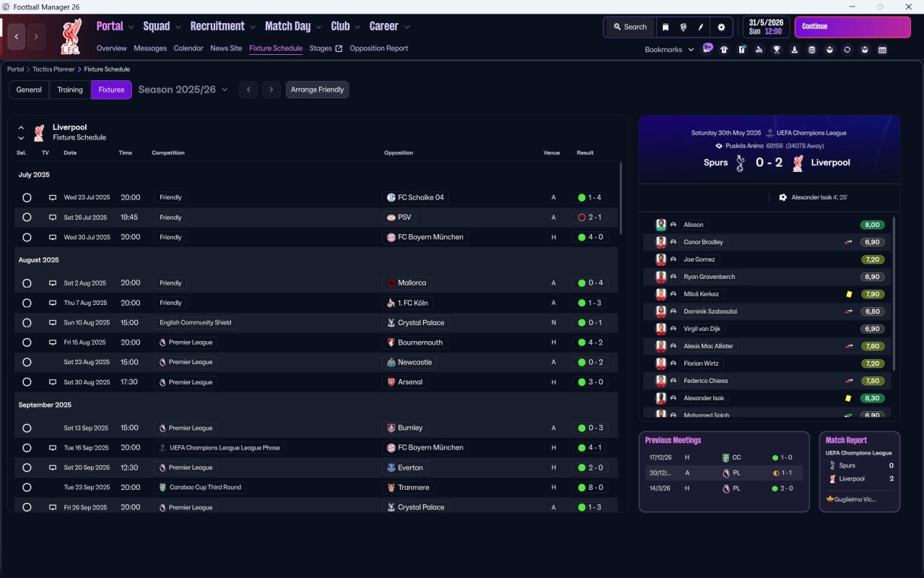The height and width of the screenshot is (578, 924).
Task: Open the Recruitment dropdown menu
Action: click(223, 27)
